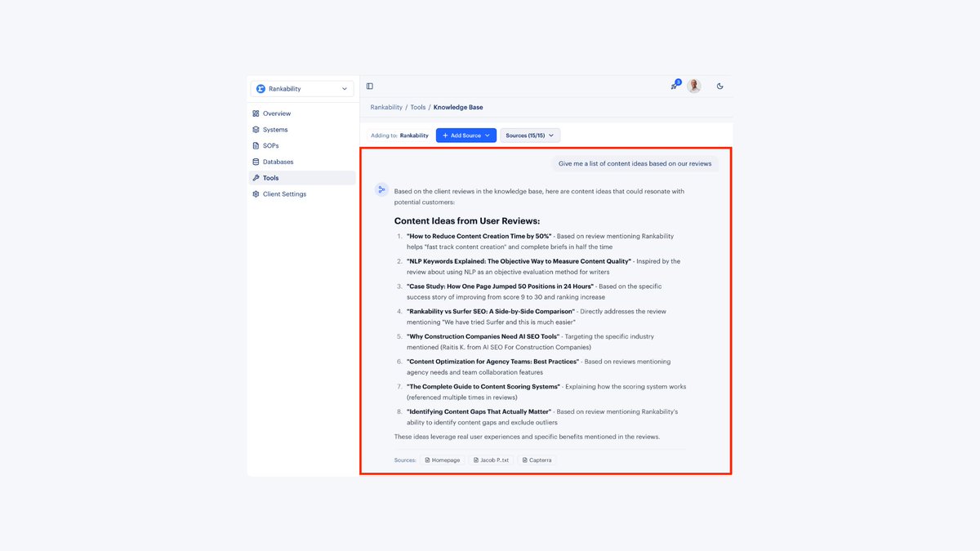Click the Client Settings gear icon
The image size is (980, 551).
[x=256, y=194]
